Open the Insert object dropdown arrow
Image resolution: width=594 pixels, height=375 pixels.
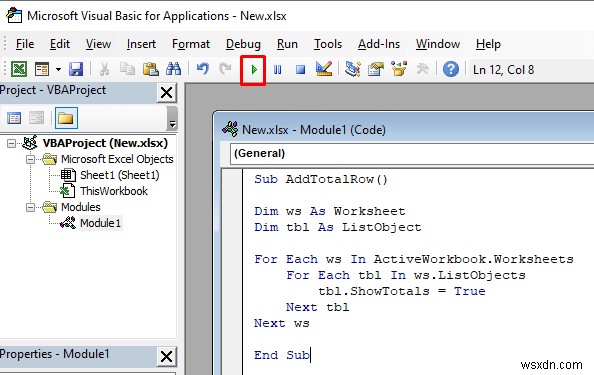pos(58,69)
